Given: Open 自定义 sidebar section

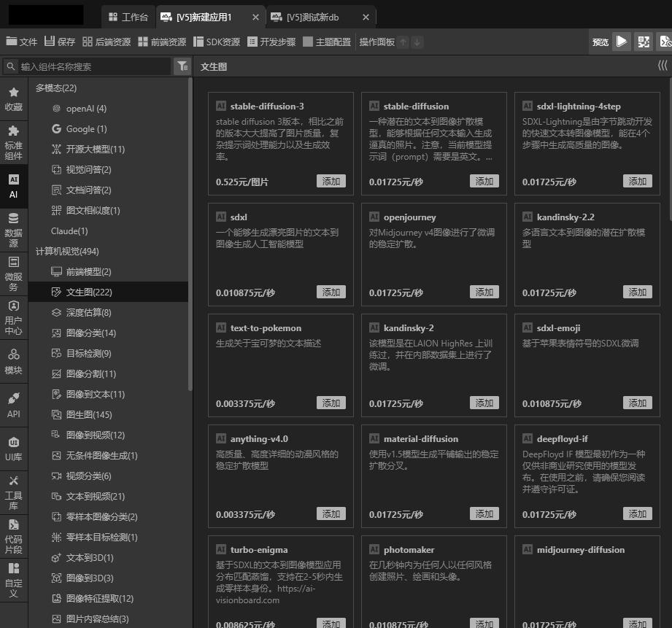Looking at the screenshot, I should coord(14,580).
